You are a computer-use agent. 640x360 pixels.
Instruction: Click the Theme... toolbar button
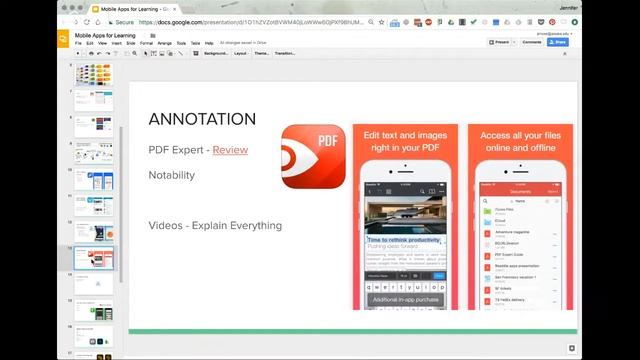[262, 53]
